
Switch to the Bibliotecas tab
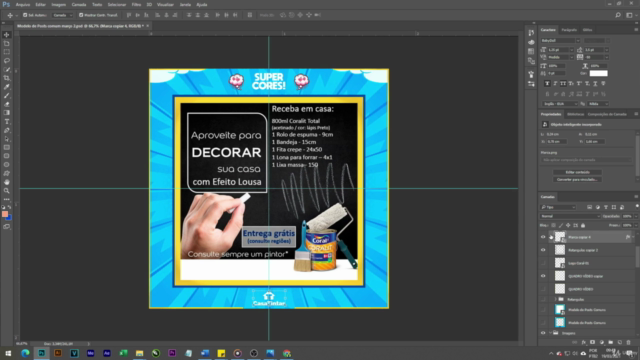(575, 114)
